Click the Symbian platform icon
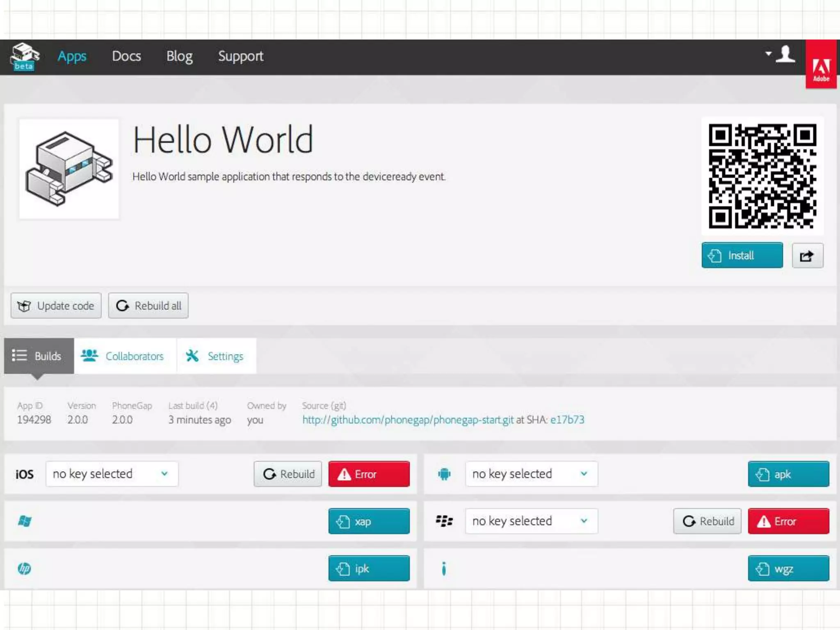 444,568
